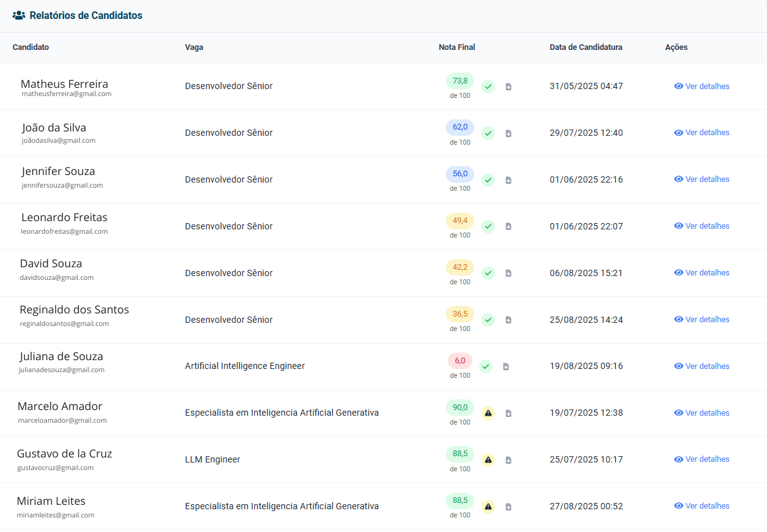Open Ver detalhes for Jennifer Souza

(702, 179)
